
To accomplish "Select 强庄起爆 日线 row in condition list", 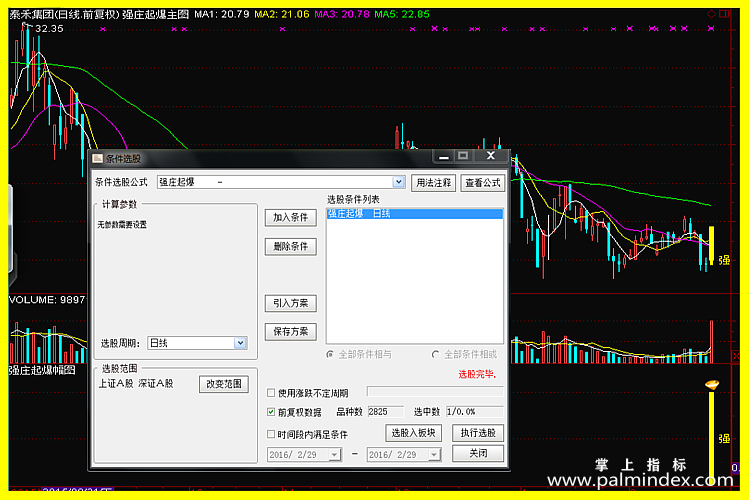I will click(x=415, y=214).
